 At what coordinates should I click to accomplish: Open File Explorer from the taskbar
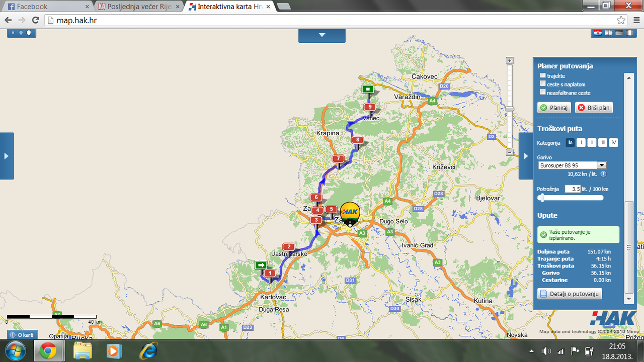coord(83,350)
